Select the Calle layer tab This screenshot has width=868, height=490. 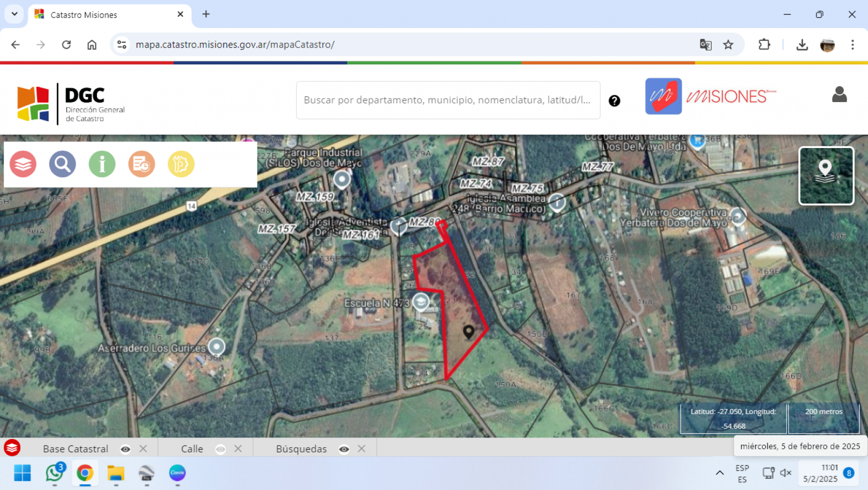click(x=192, y=449)
